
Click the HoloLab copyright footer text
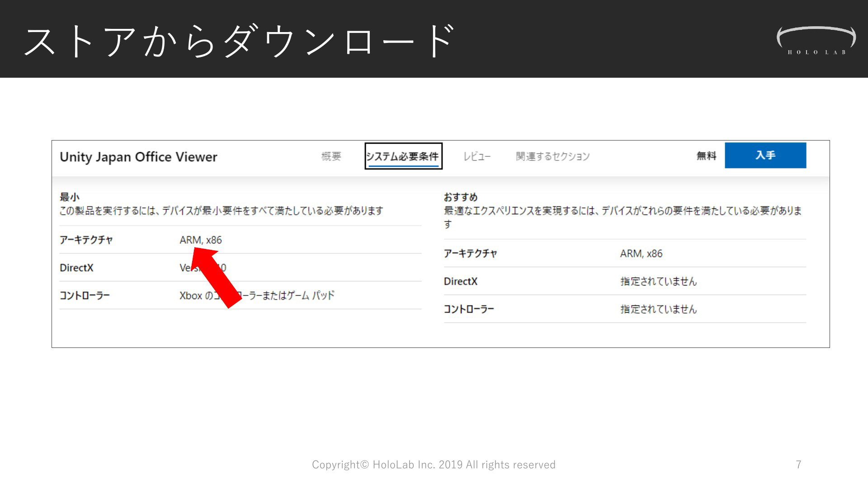434,465
